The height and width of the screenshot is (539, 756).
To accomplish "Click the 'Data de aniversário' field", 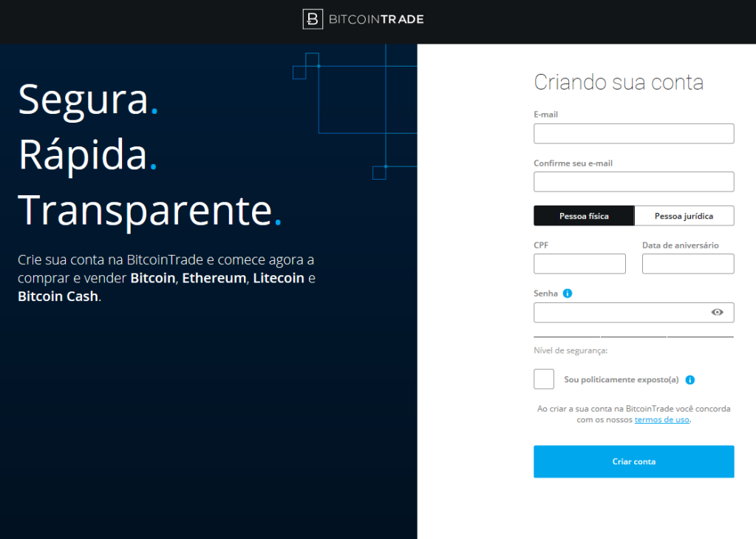I will click(688, 264).
